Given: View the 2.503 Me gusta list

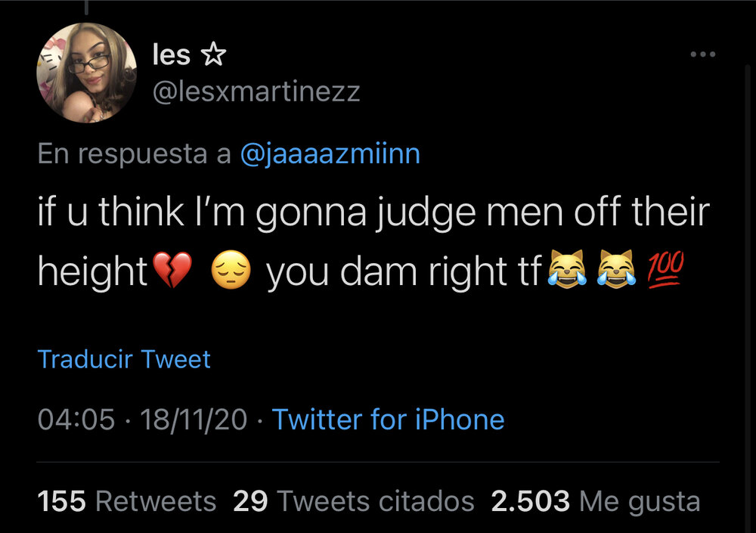Looking at the screenshot, I should tap(596, 501).
